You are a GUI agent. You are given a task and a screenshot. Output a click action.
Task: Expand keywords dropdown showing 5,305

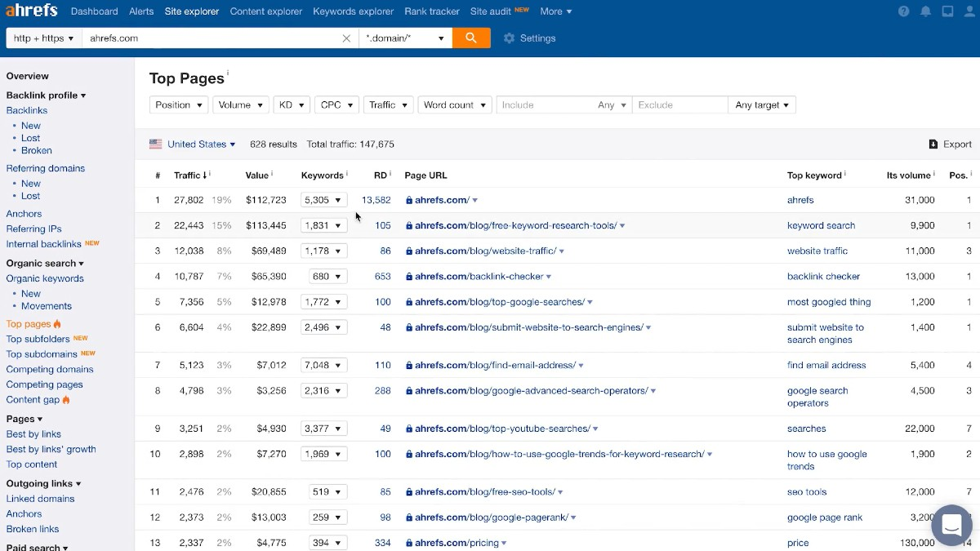[x=323, y=200]
